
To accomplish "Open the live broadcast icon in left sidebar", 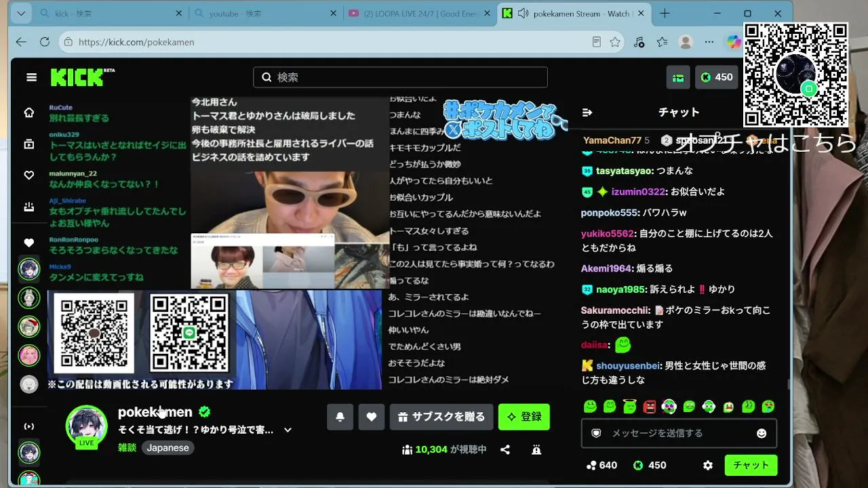I will pyautogui.click(x=29, y=426).
